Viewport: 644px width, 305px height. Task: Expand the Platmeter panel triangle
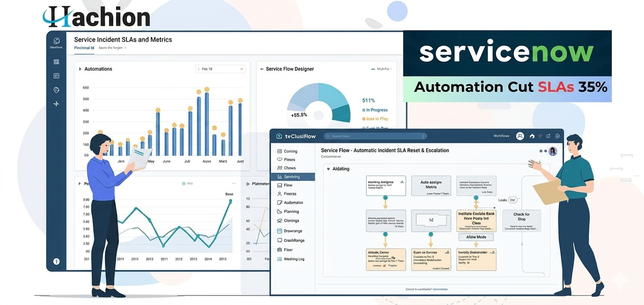tap(248, 184)
